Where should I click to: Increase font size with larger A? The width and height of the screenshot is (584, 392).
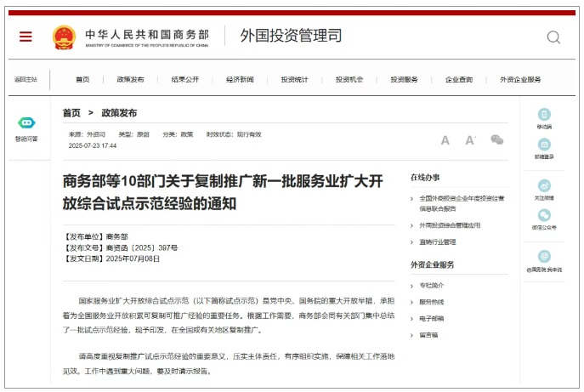point(445,140)
